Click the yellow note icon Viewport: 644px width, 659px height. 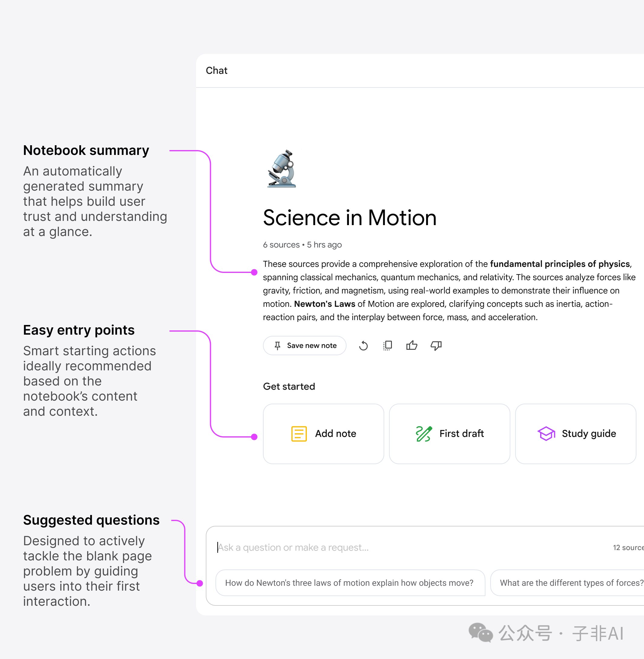point(299,434)
